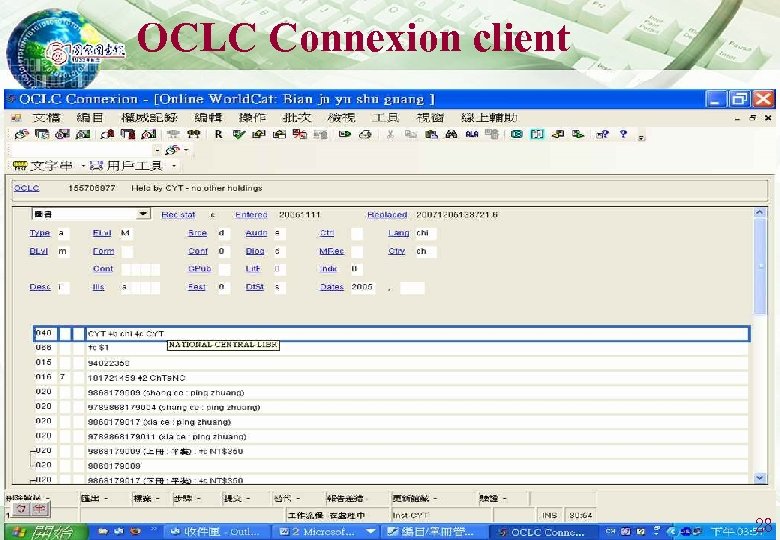Open the toolbar options chevron at toolbar end
This screenshot has height=540, width=780.
click(x=642, y=137)
